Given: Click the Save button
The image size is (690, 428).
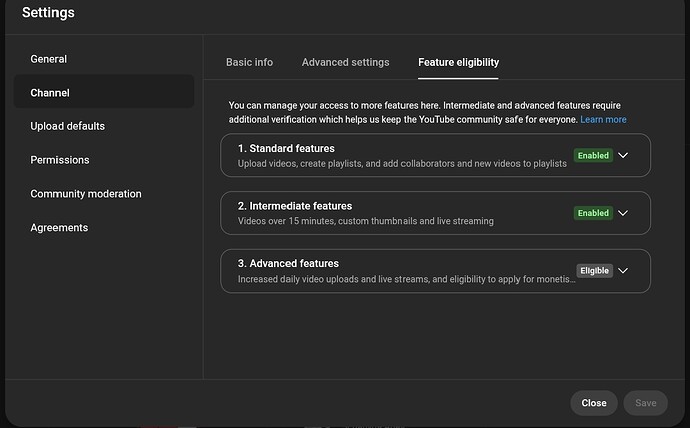Looking at the screenshot, I should point(646,403).
